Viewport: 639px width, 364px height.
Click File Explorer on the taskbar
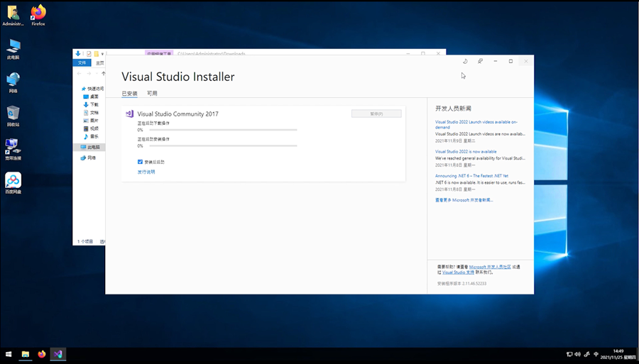click(x=26, y=354)
